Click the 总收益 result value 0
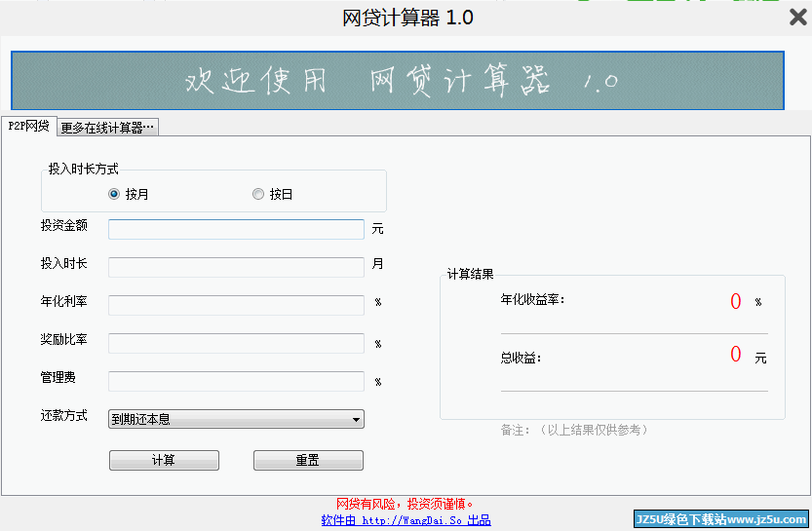This screenshot has height=531, width=812. pyautogui.click(x=735, y=355)
